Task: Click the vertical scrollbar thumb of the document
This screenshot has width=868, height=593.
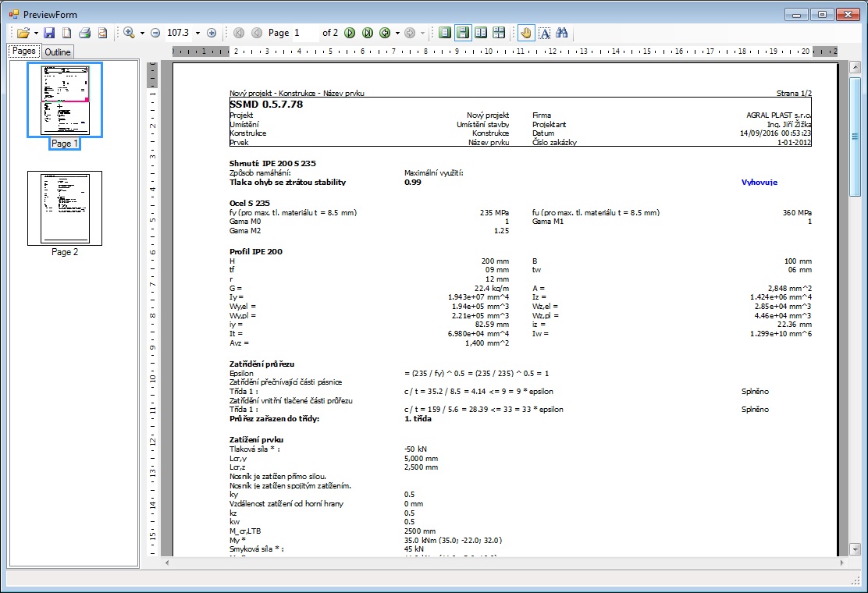Action: (x=856, y=137)
